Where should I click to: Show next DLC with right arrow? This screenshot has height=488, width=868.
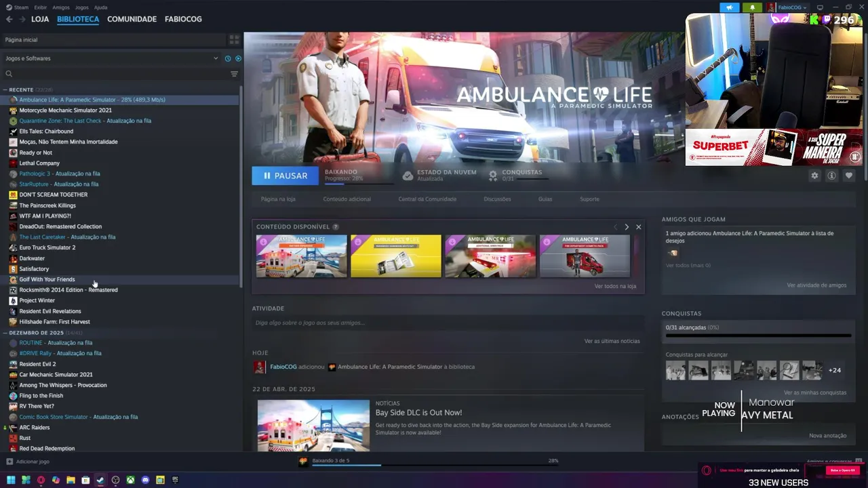(x=627, y=227)
